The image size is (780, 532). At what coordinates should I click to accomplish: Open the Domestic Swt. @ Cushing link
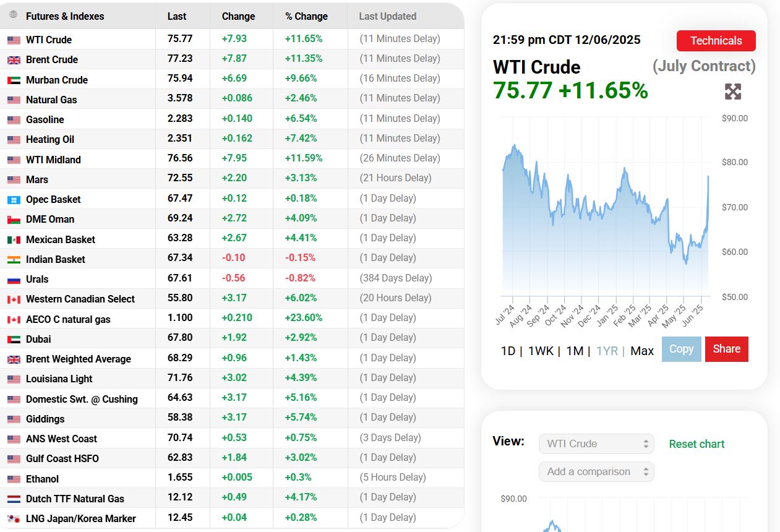point(82,399)
